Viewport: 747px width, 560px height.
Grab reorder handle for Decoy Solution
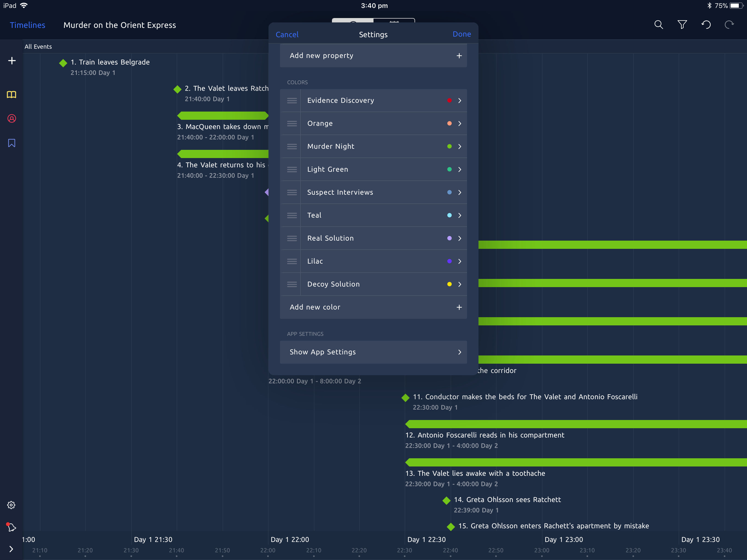pos(292,284)
